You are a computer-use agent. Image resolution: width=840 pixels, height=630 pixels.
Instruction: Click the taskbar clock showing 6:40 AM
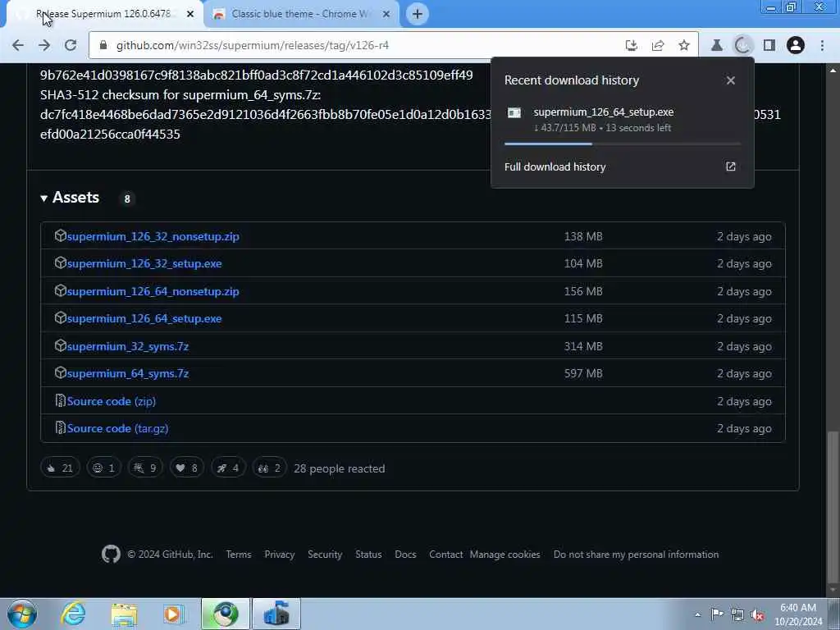coord(798,614)
